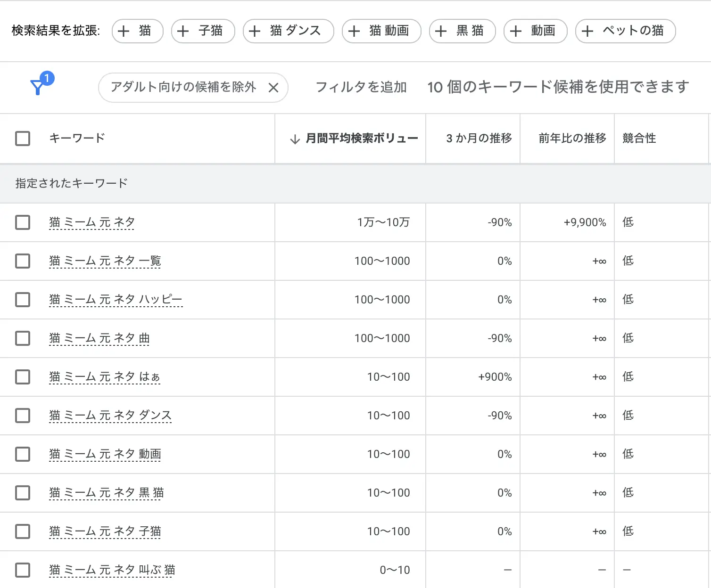The width and height of the screenshot is (711, 588).
Task: Add ペットの猫 suggestion chip
Action: tap(625, 31)
